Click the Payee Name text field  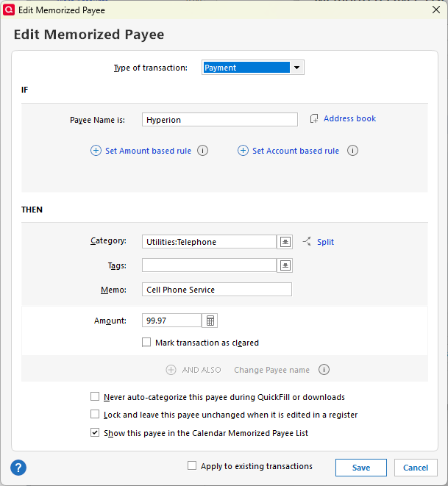tap(219, 120)
